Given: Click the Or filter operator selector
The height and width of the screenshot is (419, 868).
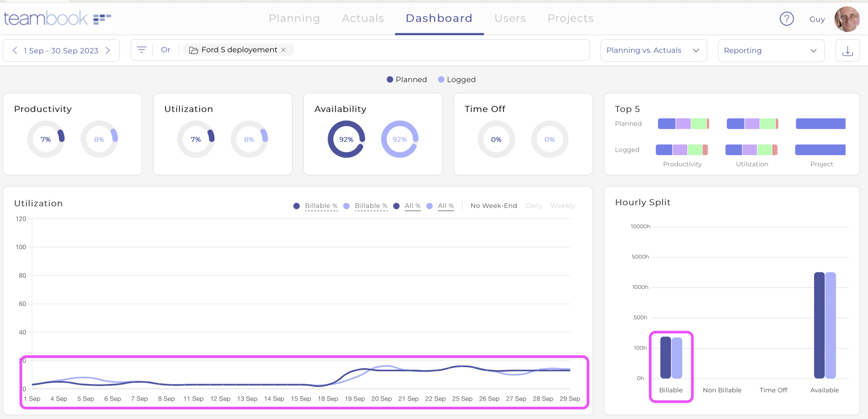Looking at the screenshot, I should tap(165, 50).
